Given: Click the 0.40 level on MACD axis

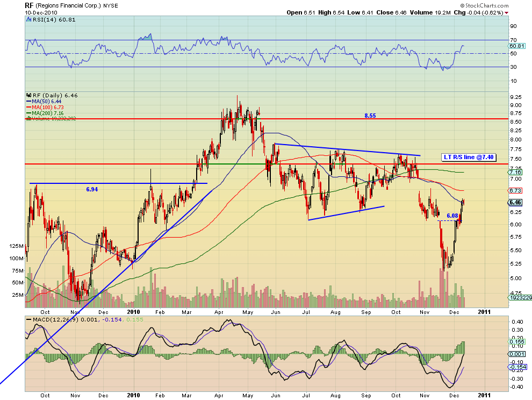Looking at the screenshot, I should [517, 322].
